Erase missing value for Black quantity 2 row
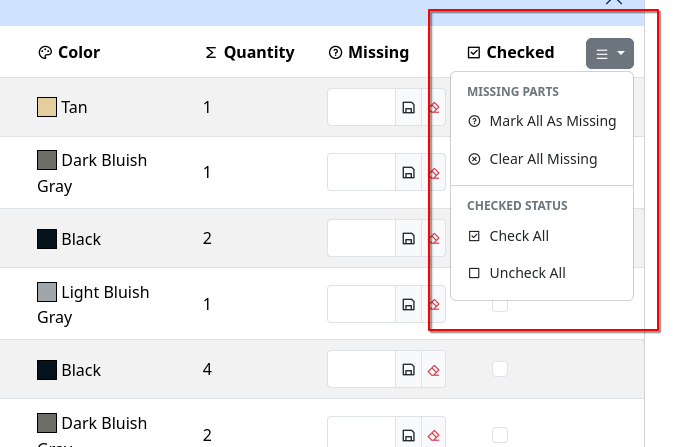The height and width of the screenshot is (447, 681). click(x=434, y=238)
